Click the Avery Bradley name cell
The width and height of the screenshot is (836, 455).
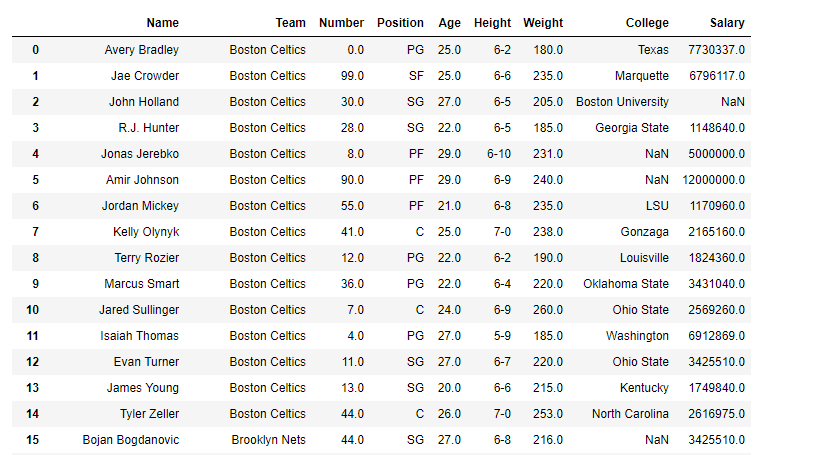(141, 49)
